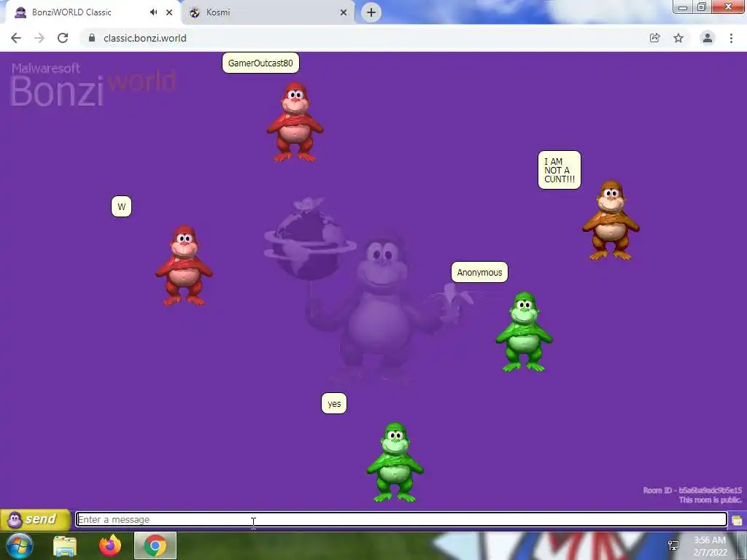747x560 pixels.
Task: Click the green Bonzi saying 'yes'
Action: pos(395,462)
